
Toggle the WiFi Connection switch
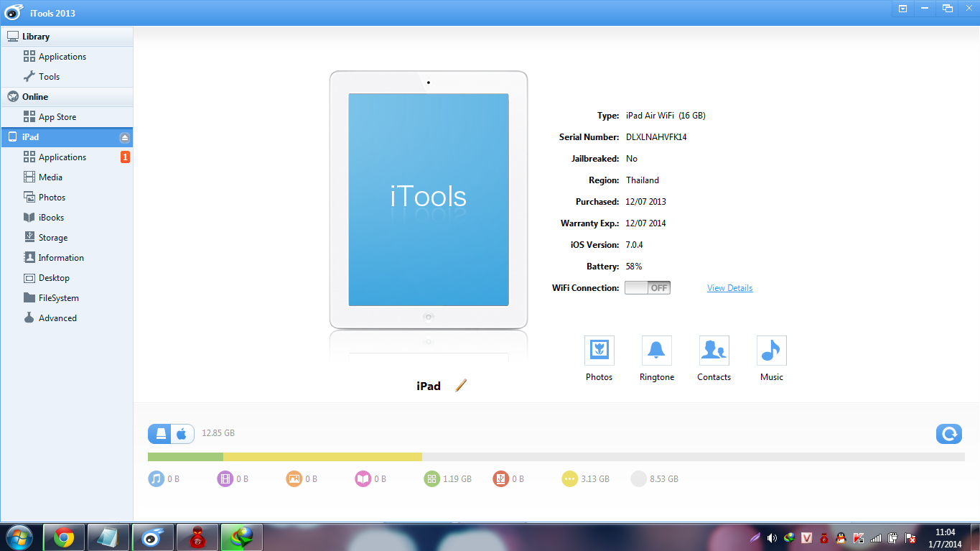647,287
